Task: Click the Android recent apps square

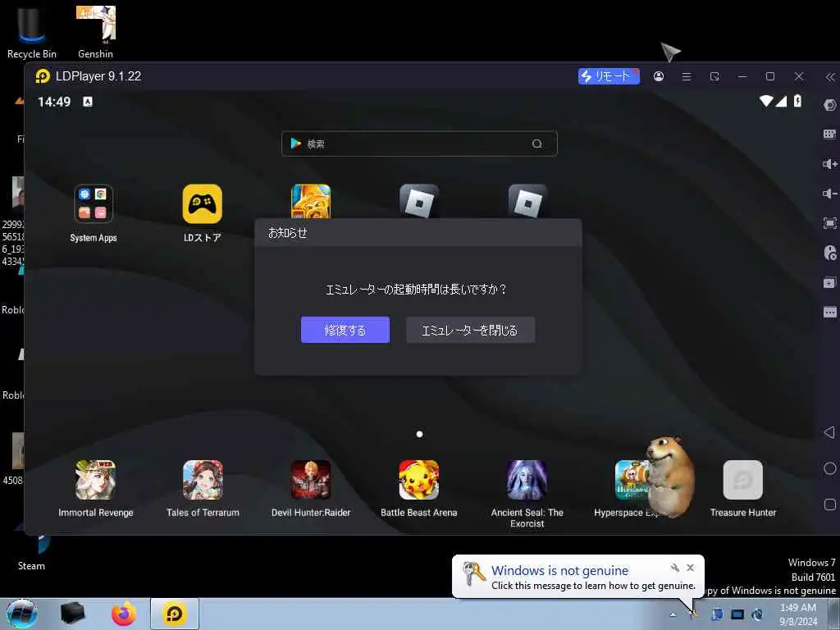Action: pos(830,504)
